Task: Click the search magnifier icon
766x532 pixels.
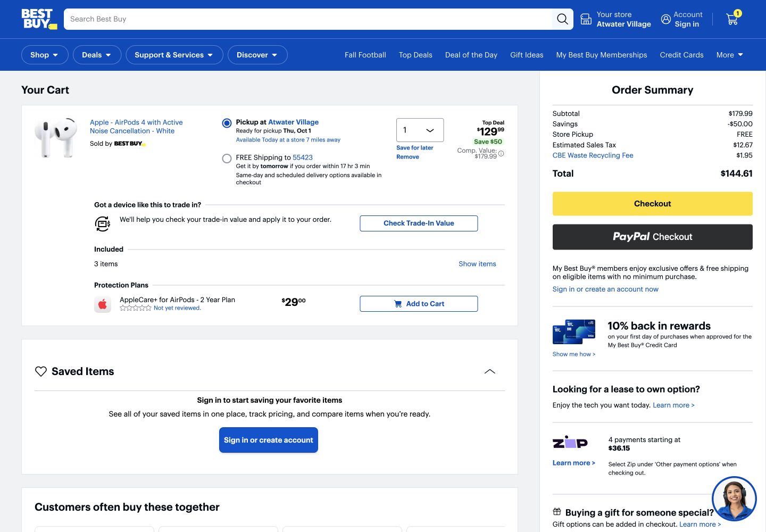Action: click(562, 19)
